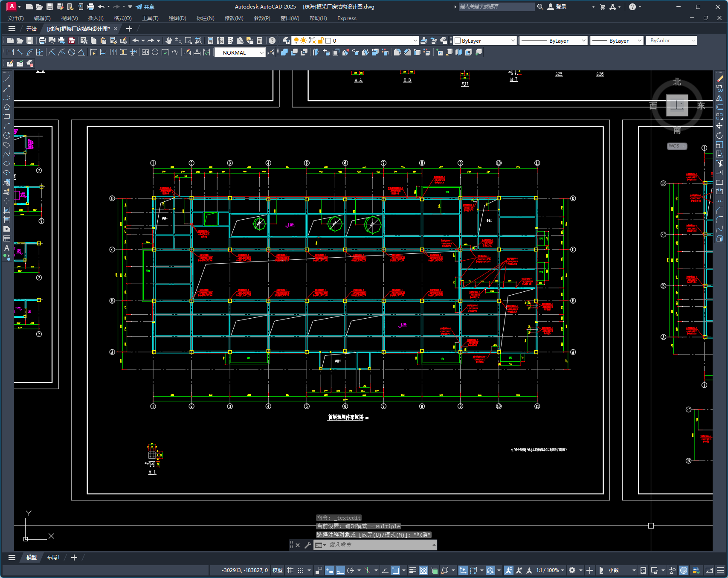Select the Multiline Text tool
This screenshot has height=578, width=728.
pyautogui.click(x=7, y=248)
